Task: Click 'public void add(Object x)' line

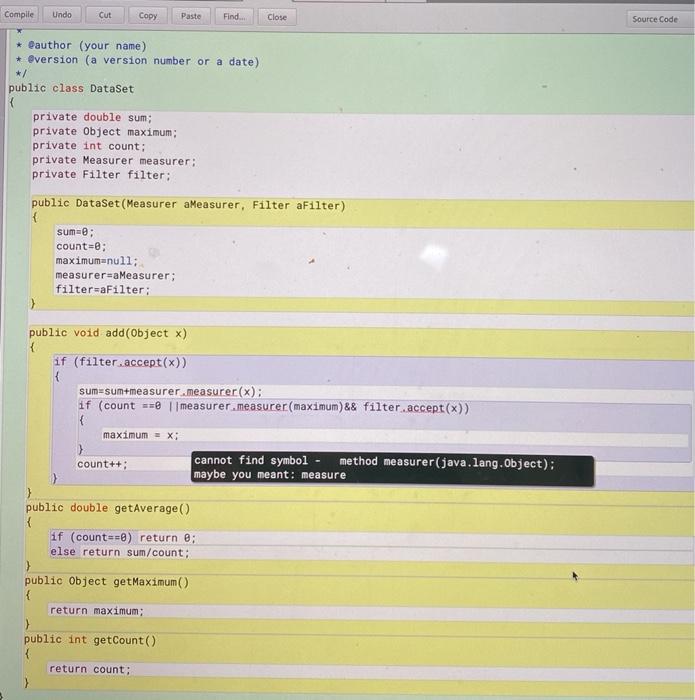Action: pos(108,333)
